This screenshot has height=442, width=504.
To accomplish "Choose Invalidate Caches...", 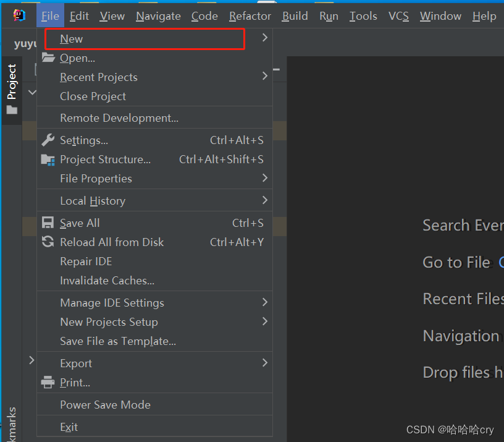I will [154, 280].
